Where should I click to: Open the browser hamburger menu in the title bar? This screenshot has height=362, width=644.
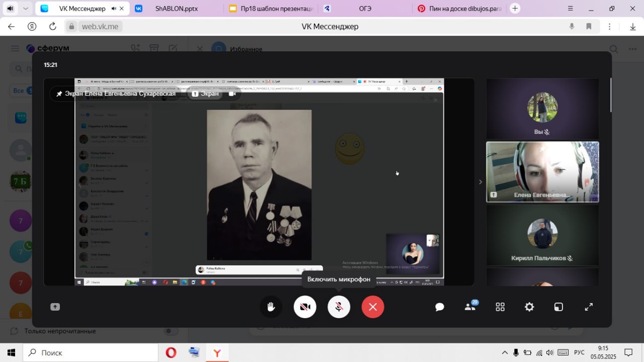[570, 9]
